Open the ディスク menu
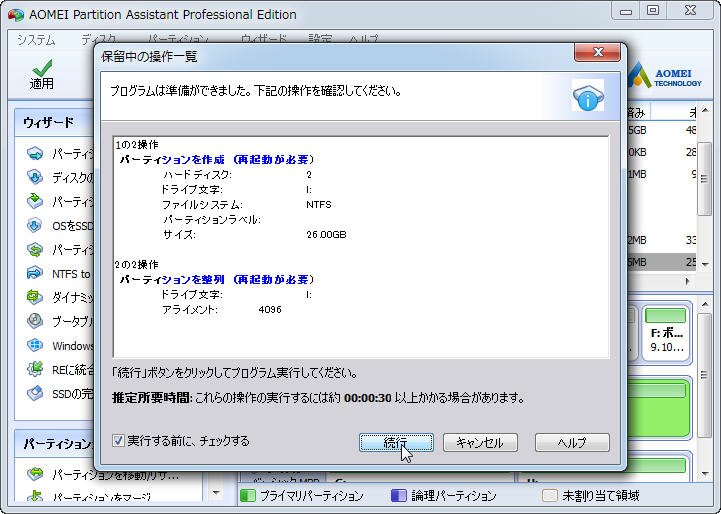This screenshot has height=514, width=721. click(x=99, y=40)
